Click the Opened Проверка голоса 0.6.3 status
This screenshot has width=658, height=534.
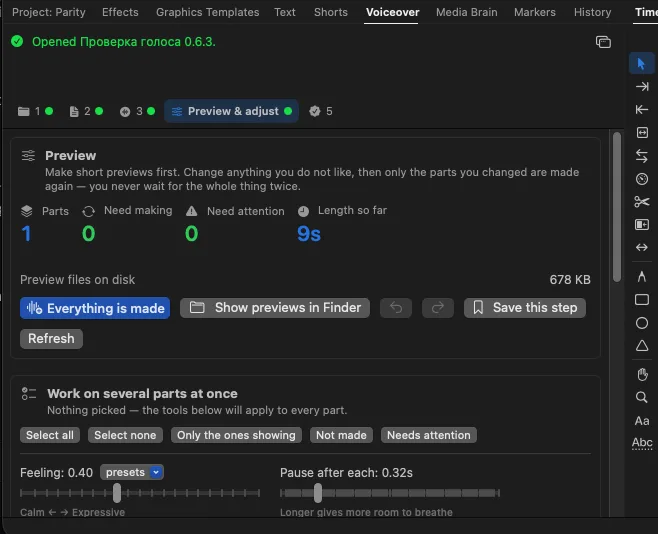click(x=123, y=42)
